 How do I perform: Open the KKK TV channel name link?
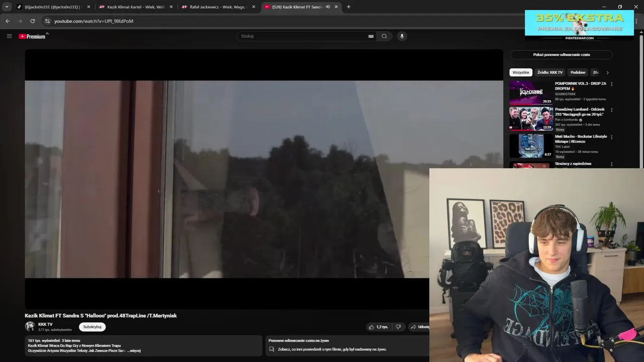[x=45, y=324]
